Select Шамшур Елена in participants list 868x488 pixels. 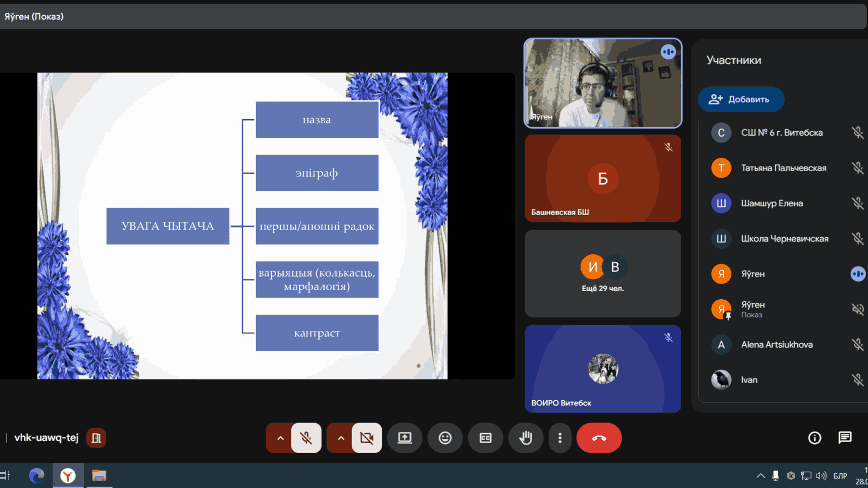[772, 203]
